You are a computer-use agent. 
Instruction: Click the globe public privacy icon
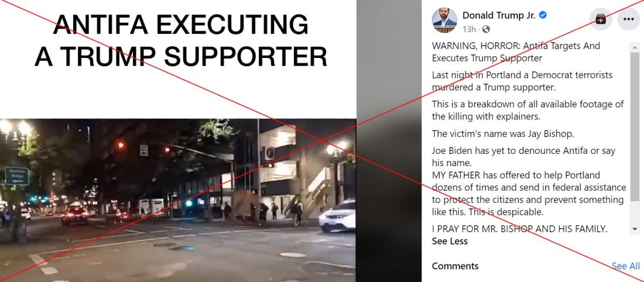click(486, 29)
